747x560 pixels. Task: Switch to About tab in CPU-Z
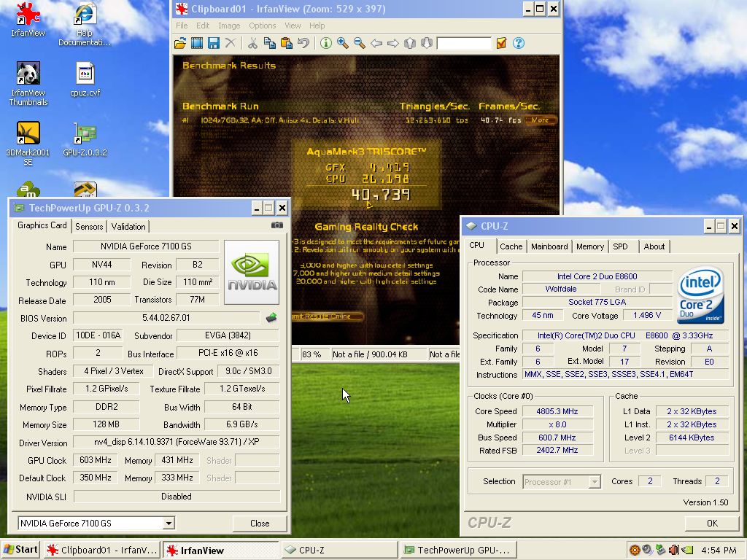654,246
